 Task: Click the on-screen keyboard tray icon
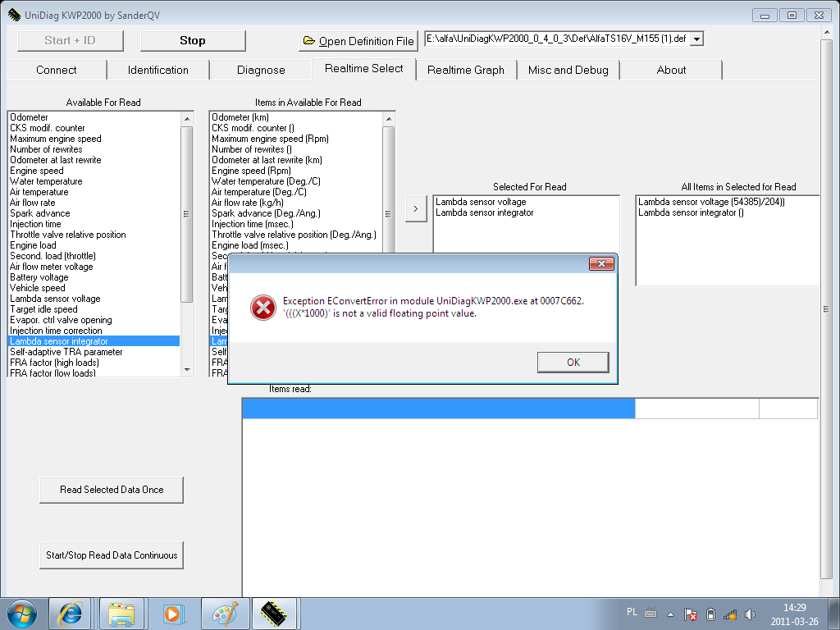tap(651, 613)
